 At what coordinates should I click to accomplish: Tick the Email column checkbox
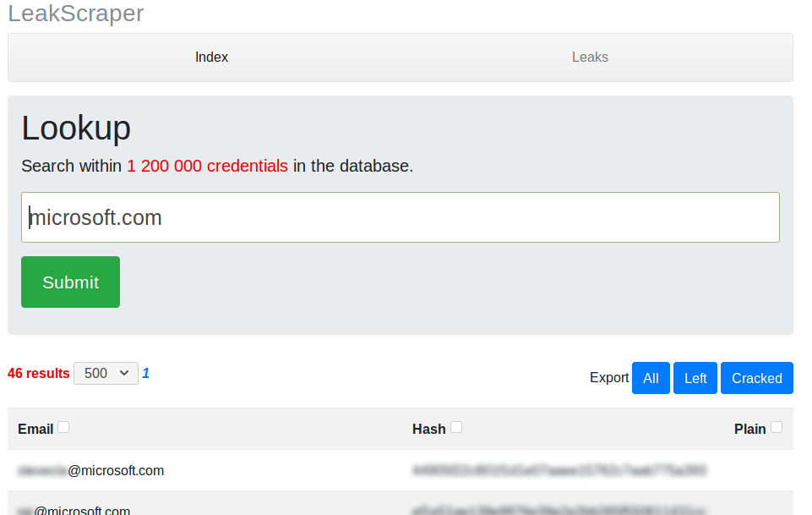coord(63,427)
